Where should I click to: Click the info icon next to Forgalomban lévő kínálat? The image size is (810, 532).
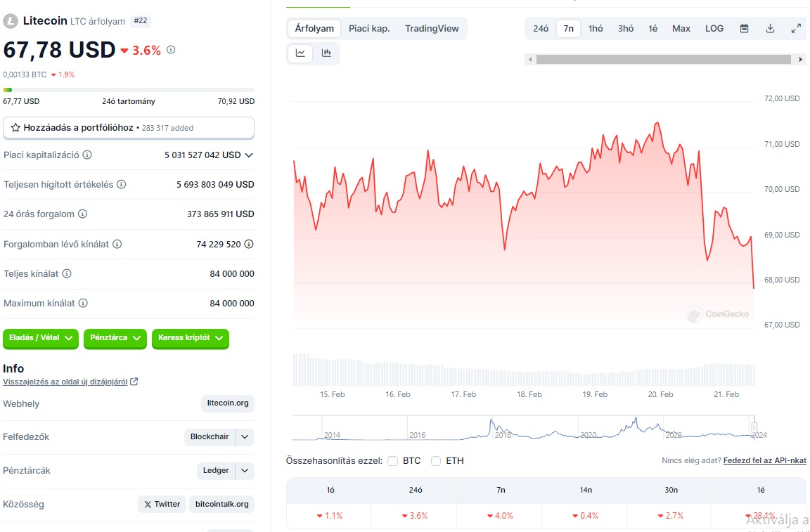[117, 244]
